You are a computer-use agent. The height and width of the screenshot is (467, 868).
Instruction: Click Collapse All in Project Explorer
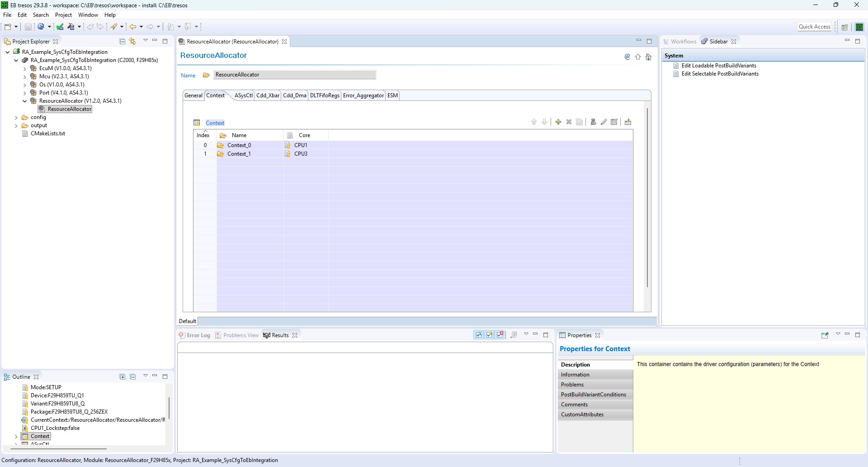pos(122,41)
